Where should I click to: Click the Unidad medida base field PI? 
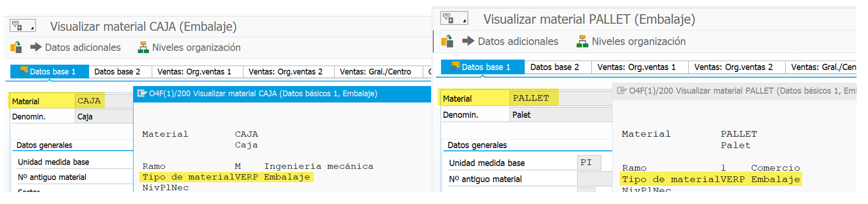(x=589, y=163)
